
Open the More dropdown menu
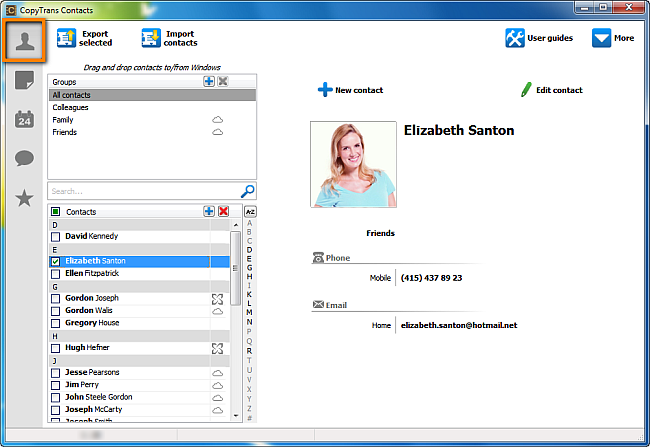[x=613, y=38]
